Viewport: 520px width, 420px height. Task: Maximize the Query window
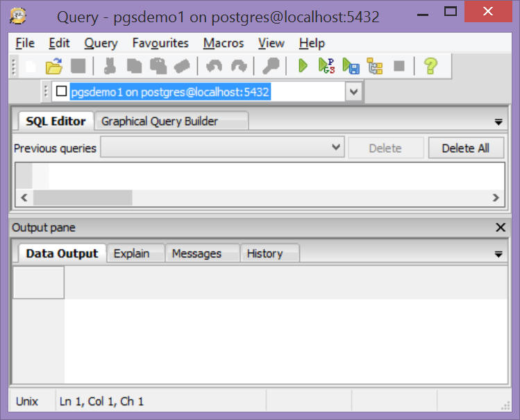[451, 12]
